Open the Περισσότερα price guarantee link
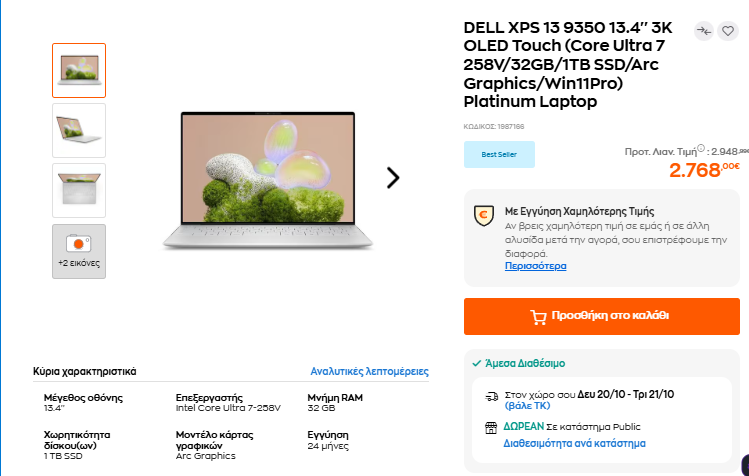749x476 pixels. click(535, 266)
